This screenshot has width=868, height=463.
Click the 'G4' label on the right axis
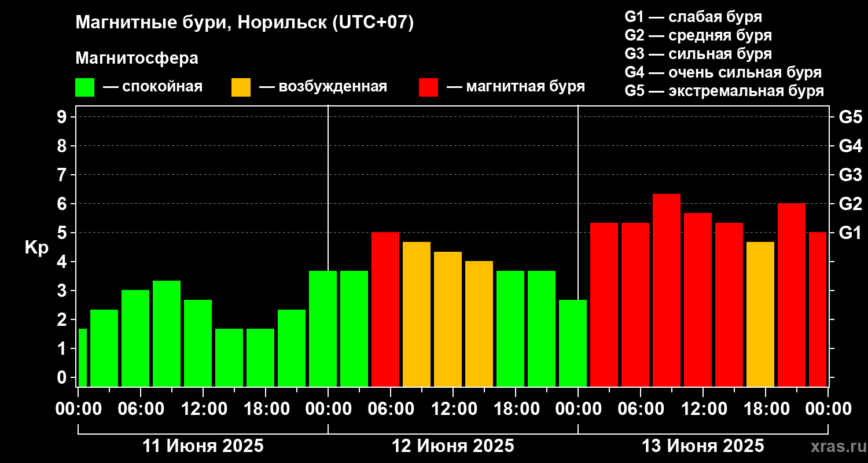click(850, 146)
